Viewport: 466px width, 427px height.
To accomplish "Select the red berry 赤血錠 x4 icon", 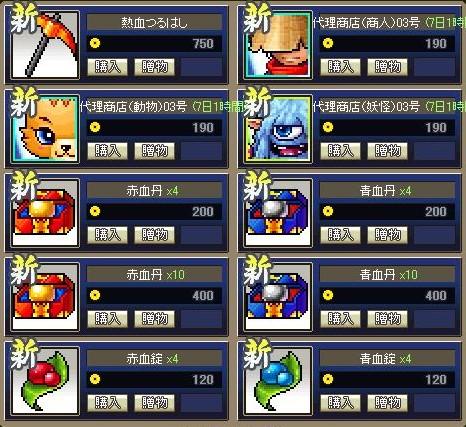I will pyautogui.click(x=46, y=381).
